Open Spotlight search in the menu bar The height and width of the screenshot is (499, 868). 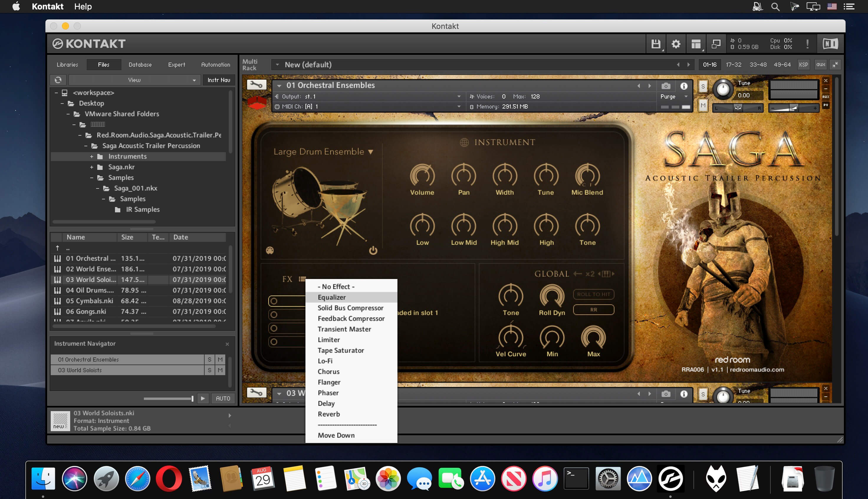click(x=775, y=6)
